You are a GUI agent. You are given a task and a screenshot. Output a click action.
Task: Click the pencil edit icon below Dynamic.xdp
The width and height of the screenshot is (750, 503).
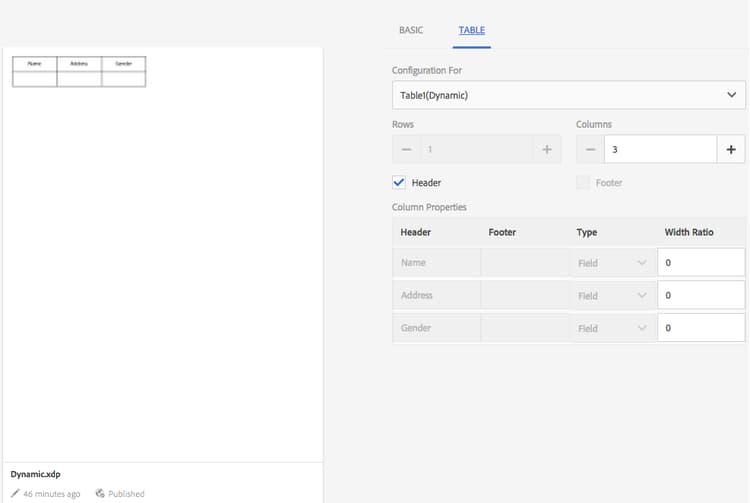pyautogui.click(x=15, y=493)
